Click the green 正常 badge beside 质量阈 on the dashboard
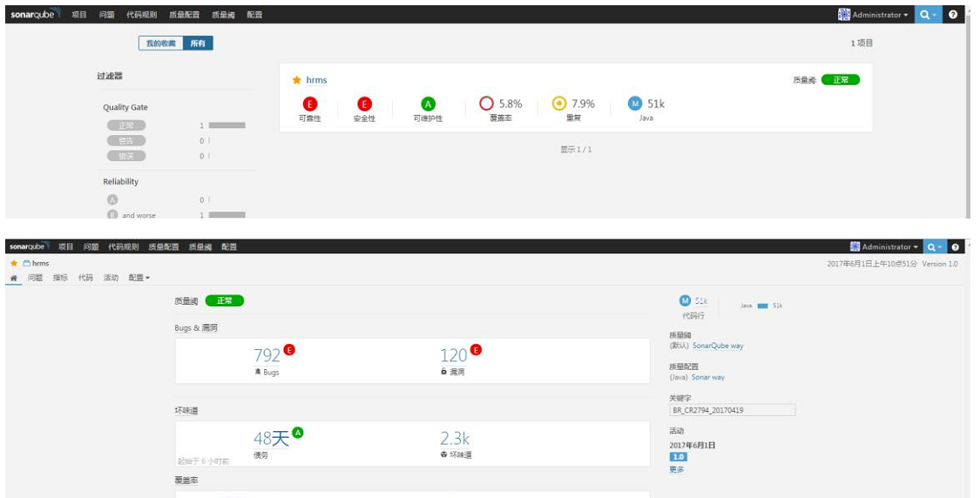The height and width of the screenshot is (498, 980). click(225, 300)
